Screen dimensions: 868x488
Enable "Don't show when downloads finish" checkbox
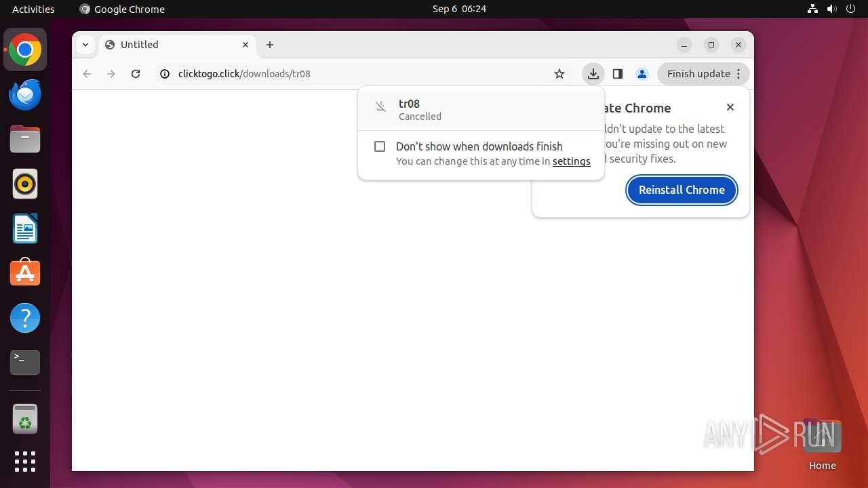[380, 146]
